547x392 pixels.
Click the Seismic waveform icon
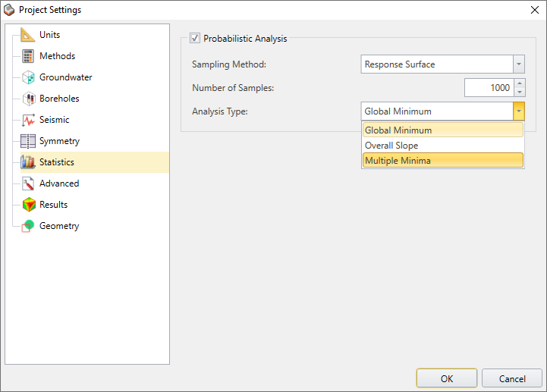[28, 120]
